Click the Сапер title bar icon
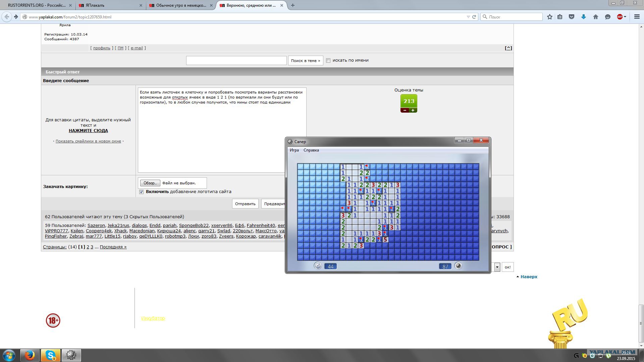Image resolution: width=644 pixels, height=362 pixels. tap(290, 141)
